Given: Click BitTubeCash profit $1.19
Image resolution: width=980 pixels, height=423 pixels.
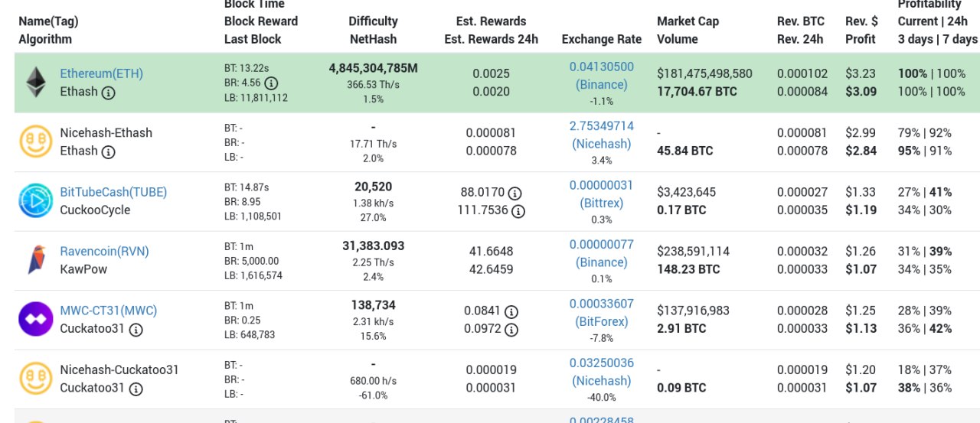Looking at the screenshot, I should (861, 210).
